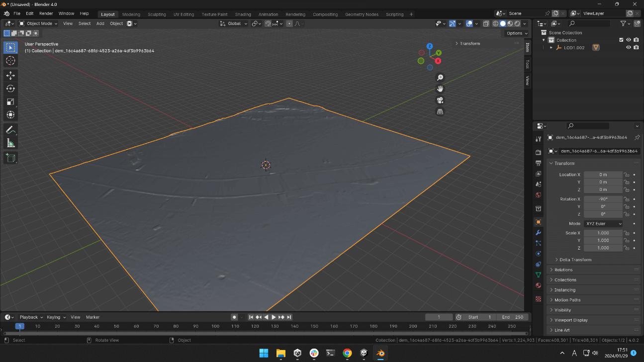The width and height of the screenshot is (644, 362).
Task: Switch to the Geometry Nodes workspace tab
Action: tap(362, 14)
